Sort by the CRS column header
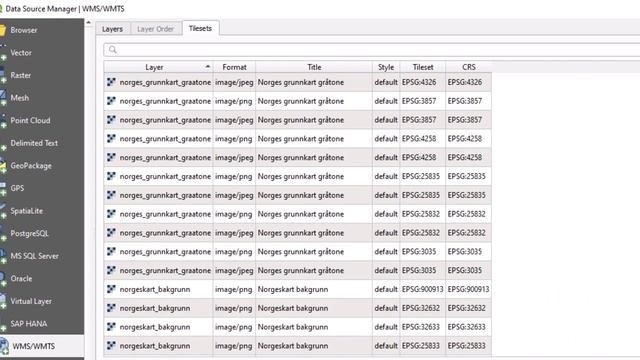The width and height of the screenshot is (640, 360). (x=469, y=67)
